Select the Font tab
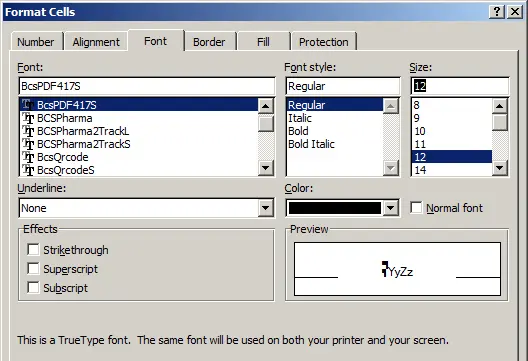The image size is (528, 361). coord(156,41)
